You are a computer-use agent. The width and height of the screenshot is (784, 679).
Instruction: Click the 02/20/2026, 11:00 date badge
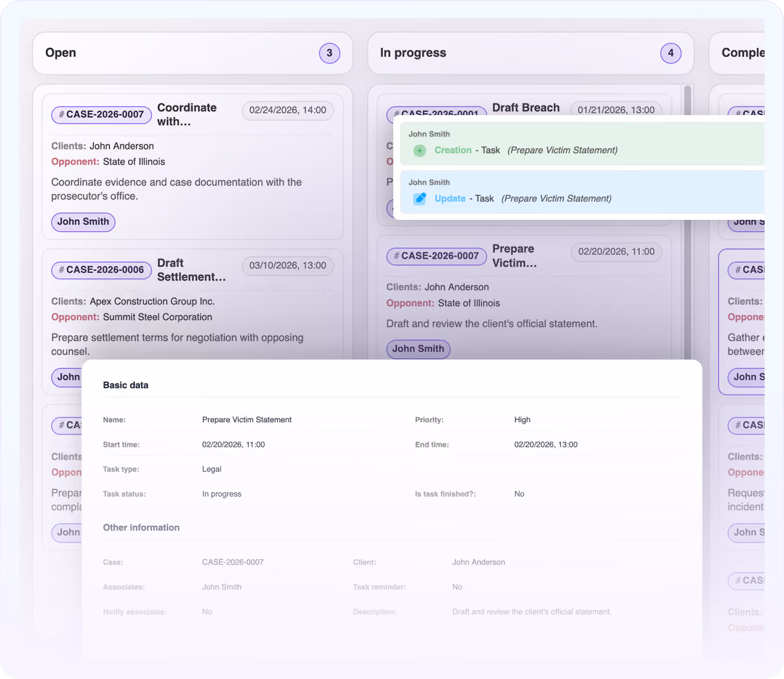[x=616, y=252]
